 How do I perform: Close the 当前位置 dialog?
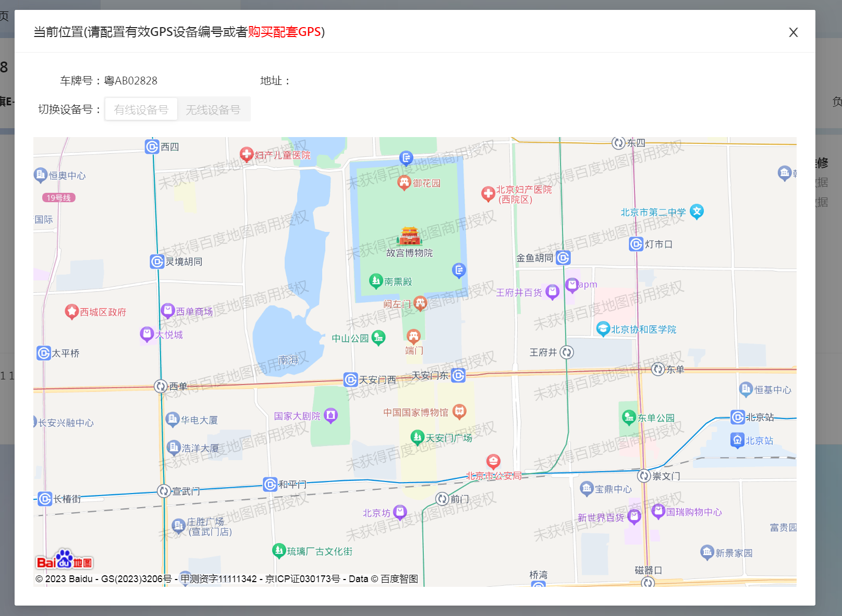tap(793, 32)
